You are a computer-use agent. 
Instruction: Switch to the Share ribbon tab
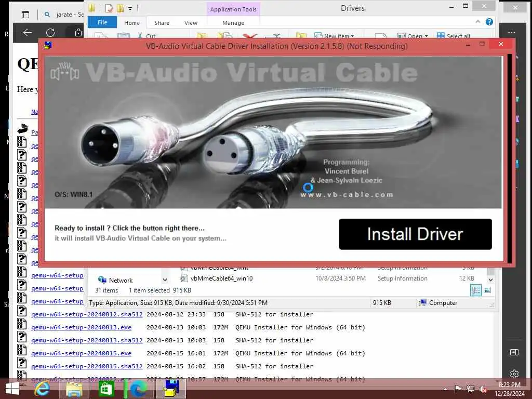(x=162, y=23)
